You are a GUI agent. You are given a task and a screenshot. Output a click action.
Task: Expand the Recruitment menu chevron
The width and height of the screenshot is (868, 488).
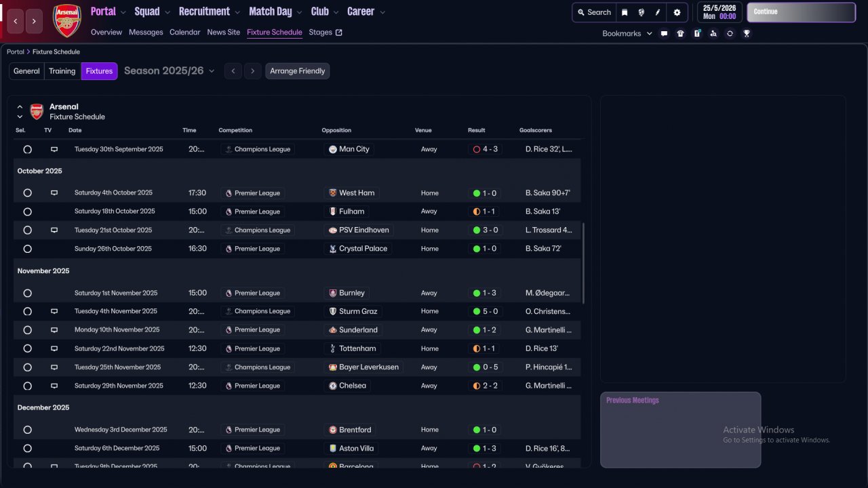[x=237, y=12]
